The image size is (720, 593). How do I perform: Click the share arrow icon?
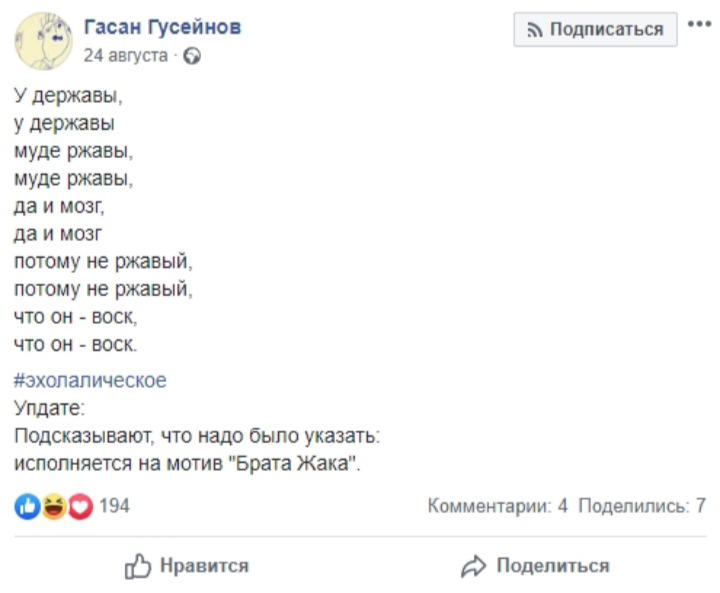click(x=472, y=567)
